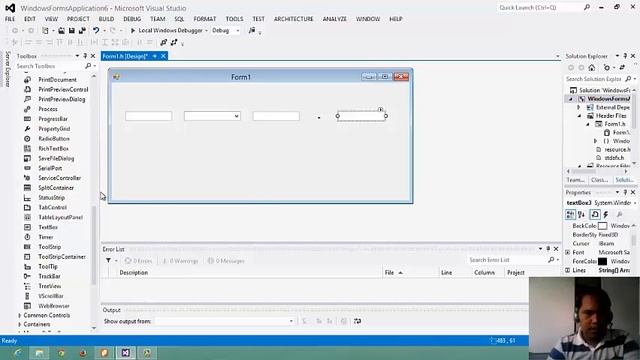
Task: Select the Timer control in Toolbox
Action: click(x=46, y=237)
